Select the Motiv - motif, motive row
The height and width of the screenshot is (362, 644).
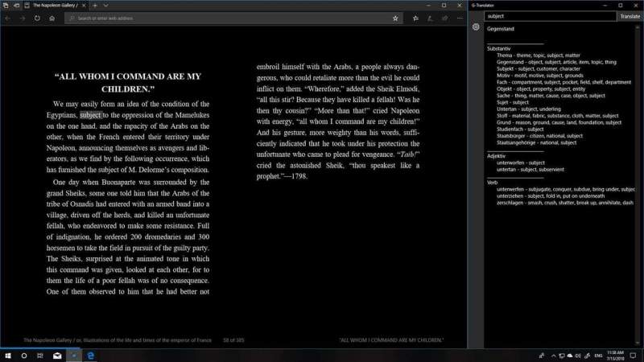539,76
